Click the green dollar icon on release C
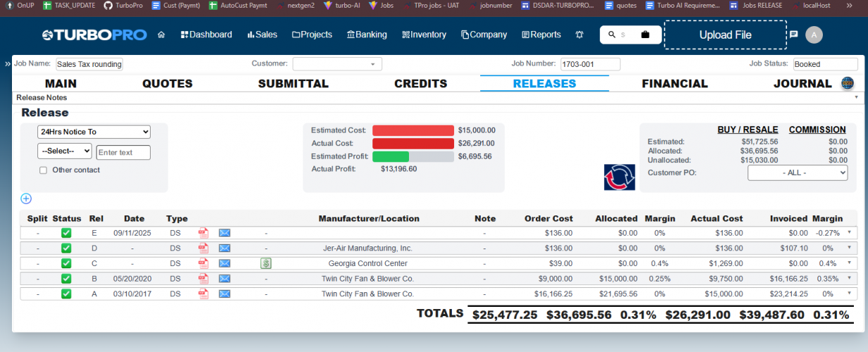The width and height of the screenshot is (868, 352). 266,263
